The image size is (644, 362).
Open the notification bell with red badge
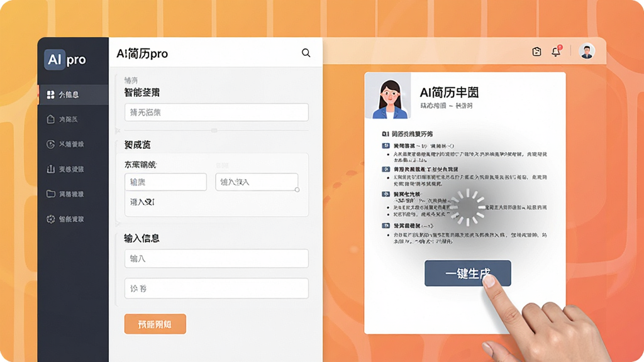point(556,52)
